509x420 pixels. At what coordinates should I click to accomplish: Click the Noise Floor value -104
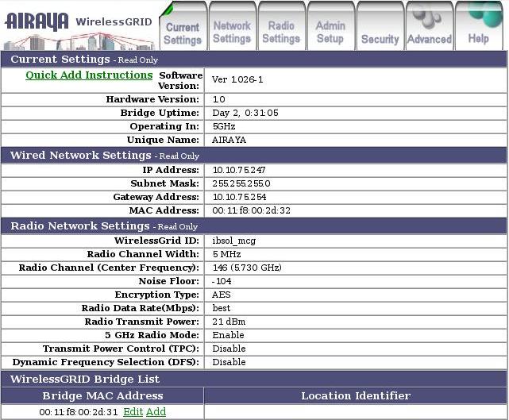point(222,281)
